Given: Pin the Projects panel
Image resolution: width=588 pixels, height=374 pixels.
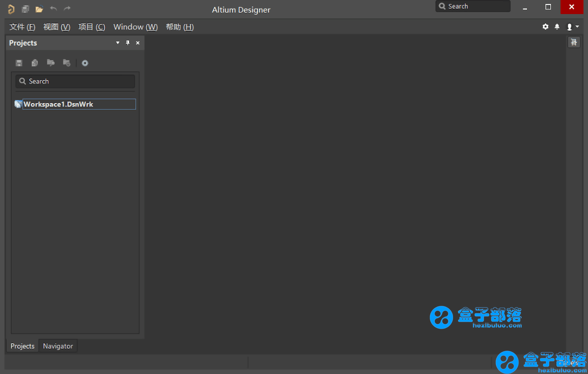Looking at the screenshot, I should click(128, 43).
